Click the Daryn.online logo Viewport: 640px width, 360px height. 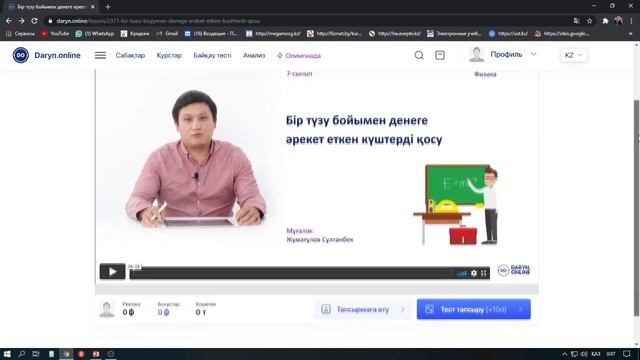[x=47, y=55]
